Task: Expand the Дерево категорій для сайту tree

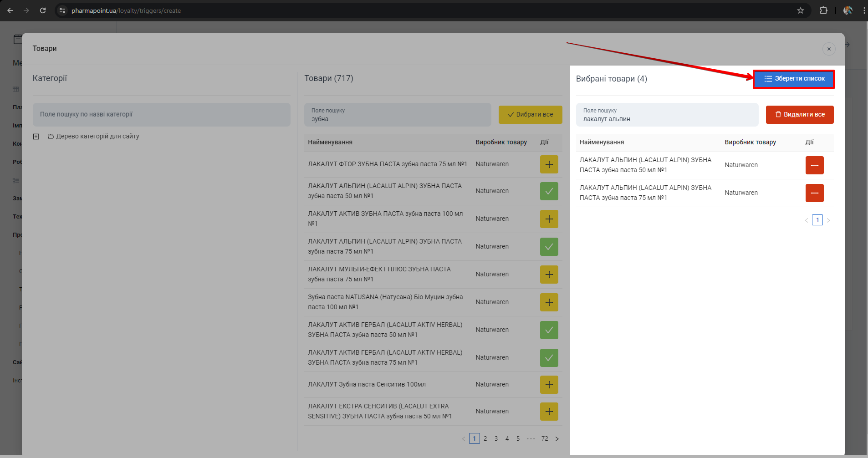Action: click(x=36, y=137)
